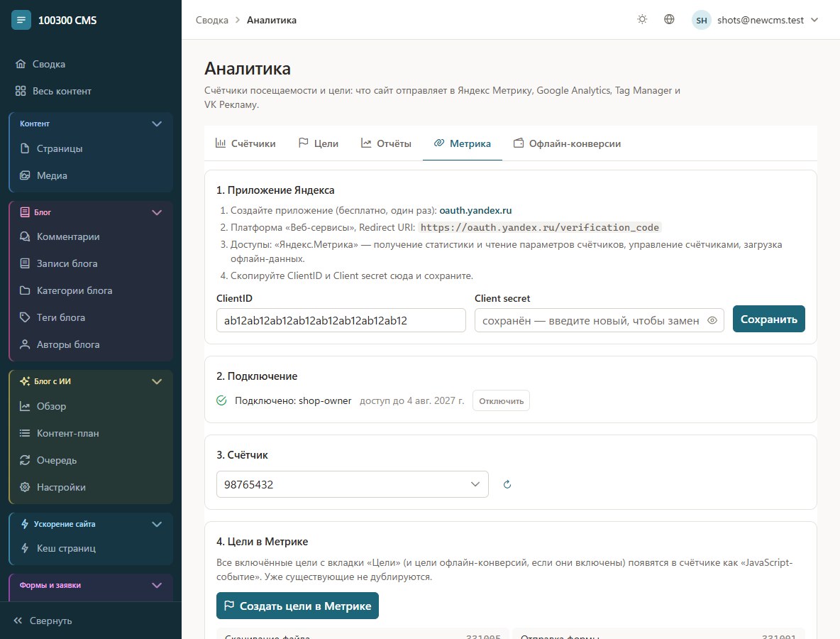This screenshot has width=840, height=639.
Task: Open the Счётчик 98765432 dropdown
Action: tap(352, 485)
